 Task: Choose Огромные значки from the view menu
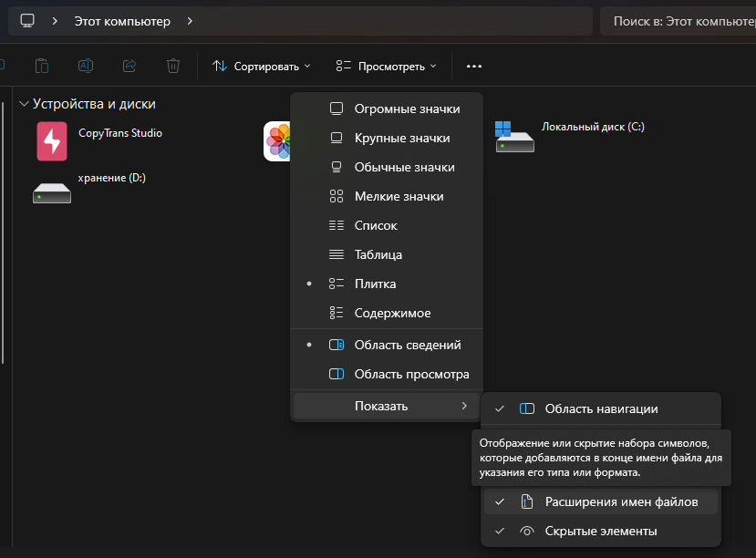407,108
